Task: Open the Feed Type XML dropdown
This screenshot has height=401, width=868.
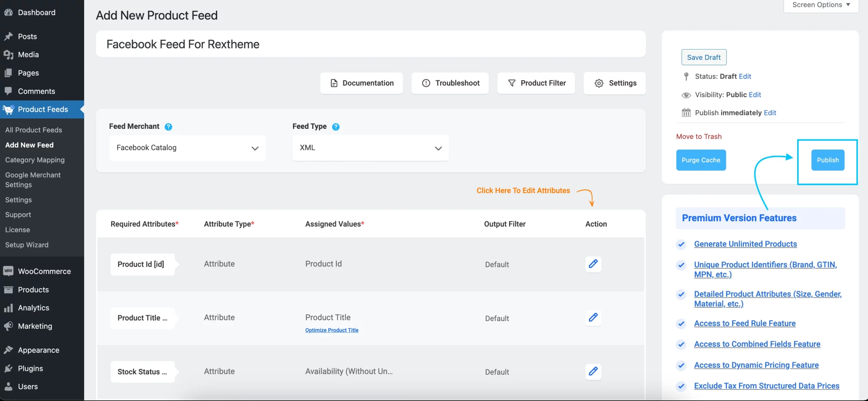Action: [371, 148]
